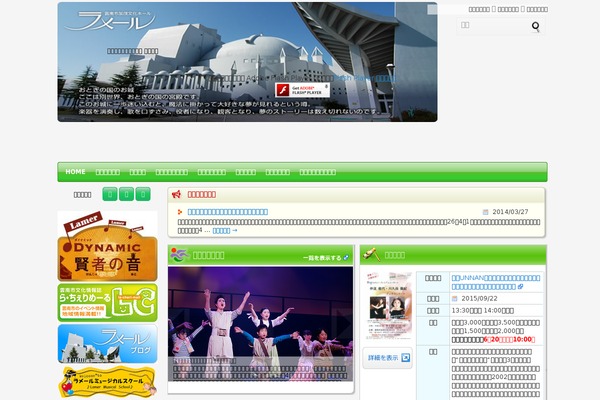Image resolution: width=600 pixels, height=400 pixels.
Task: Click the small orange bullet before the news headline
Action: point(180,212)
